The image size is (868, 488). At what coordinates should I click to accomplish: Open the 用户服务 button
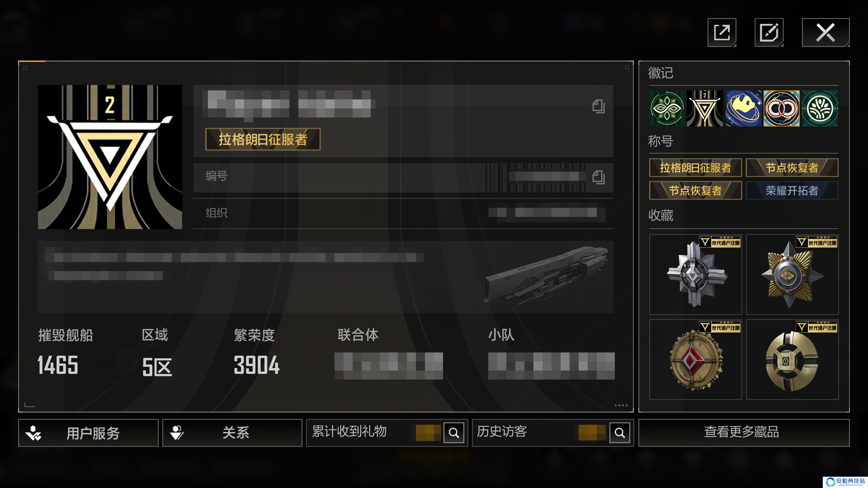[x=88, y=433]
